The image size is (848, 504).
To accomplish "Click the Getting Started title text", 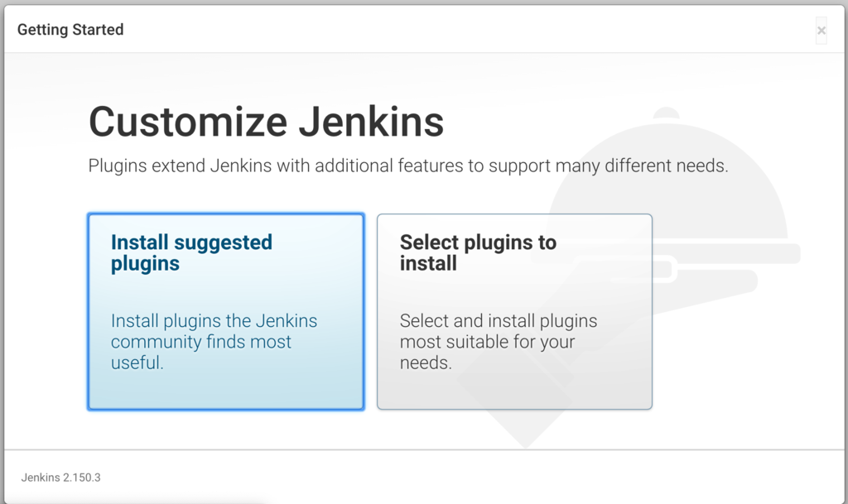I will click(x=70, y=30).
